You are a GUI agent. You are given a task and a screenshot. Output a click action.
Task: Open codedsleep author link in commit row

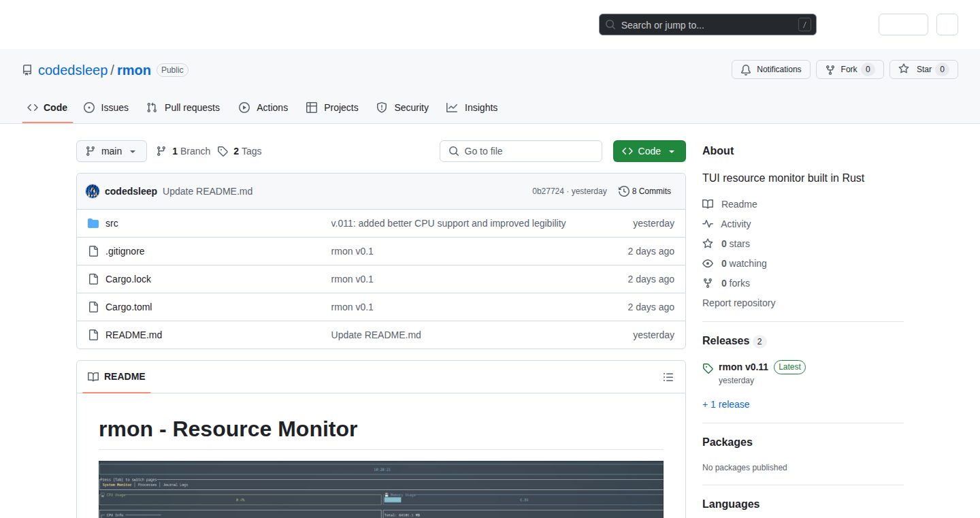tap(131, 191)
